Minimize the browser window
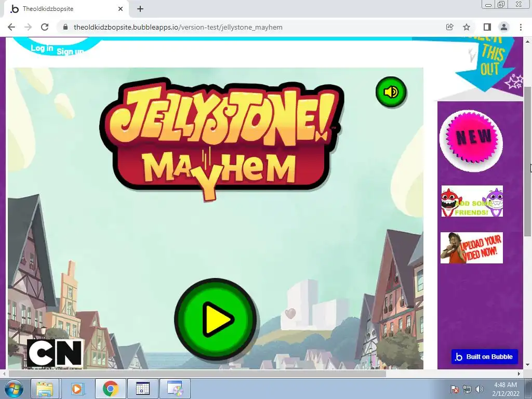Image resolution: width=532 pixels, height=399 pixels. click(488, 4)
